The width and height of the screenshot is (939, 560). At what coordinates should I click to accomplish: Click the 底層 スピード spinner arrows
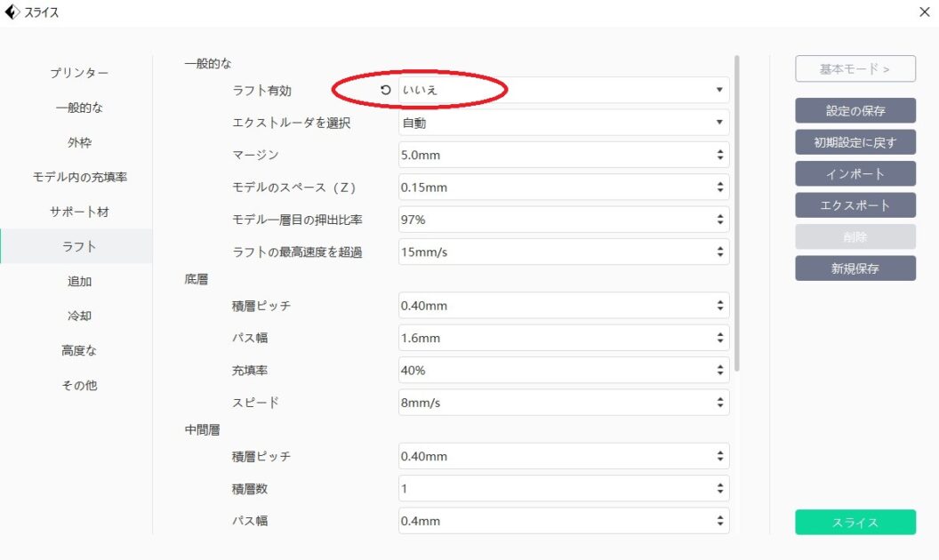pos(720,403)
